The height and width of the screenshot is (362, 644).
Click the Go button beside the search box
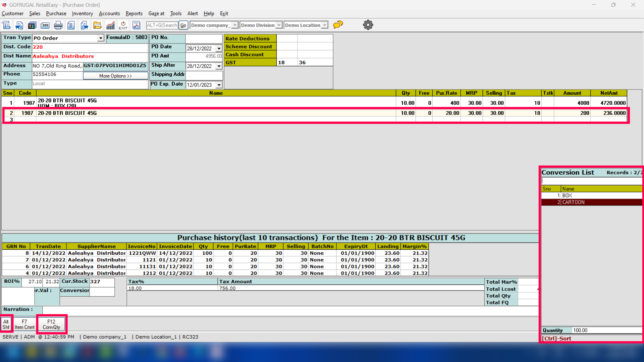click(183, 25)
